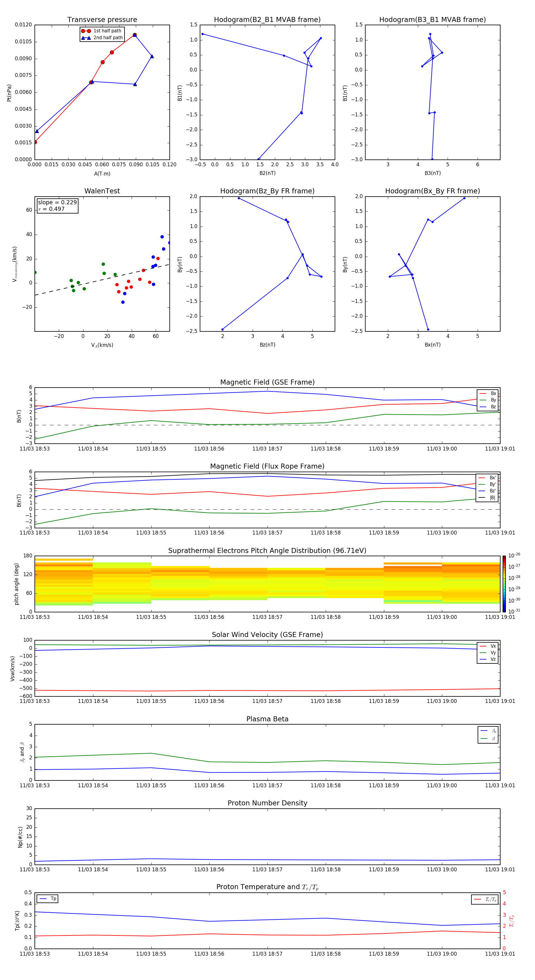Click the 'Proton Number Density' title
535x980 pixels.
[x=267, y=804]
